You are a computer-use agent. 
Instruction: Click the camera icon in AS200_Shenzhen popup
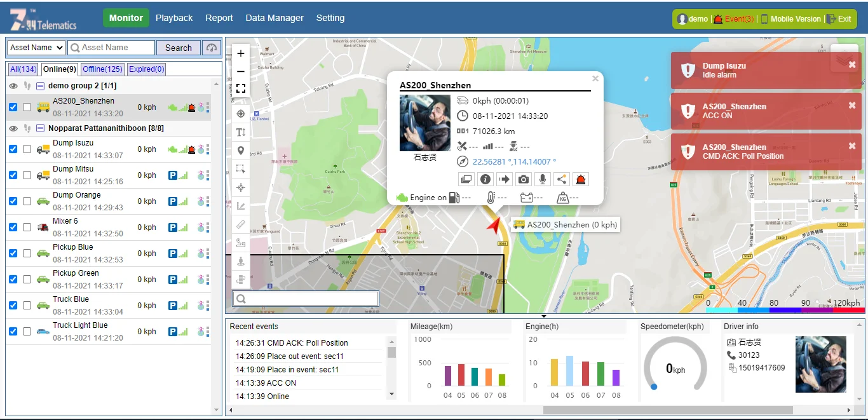[x=524, y=180]
